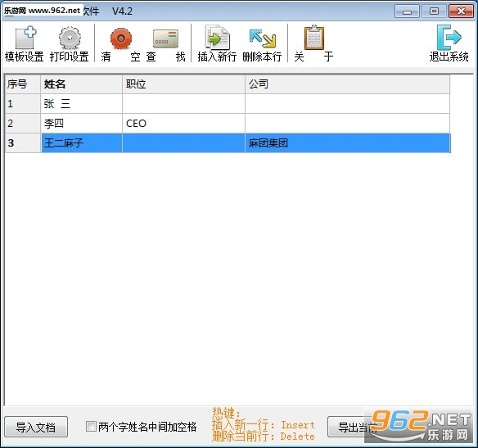Click empty 职位 cell in 王二麻子 row
Viewport: 478px width, 448px height.
pos(184,143)
